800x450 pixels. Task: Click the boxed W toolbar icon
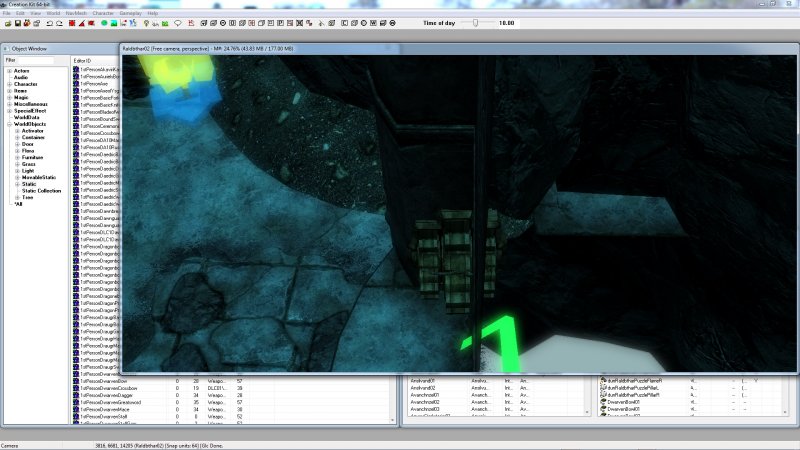click(x=373, y=23)
